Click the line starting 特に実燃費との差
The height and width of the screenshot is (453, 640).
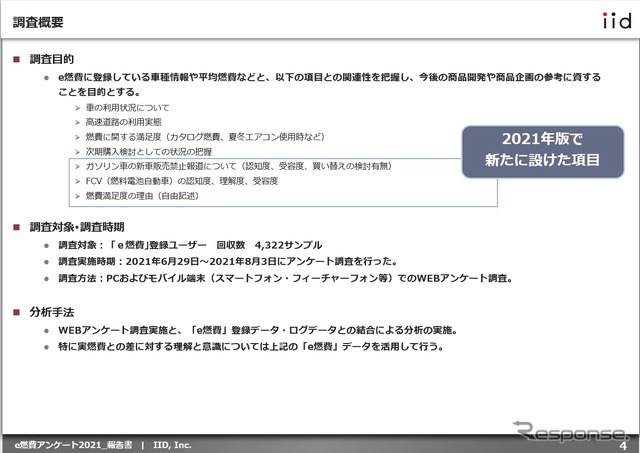point(251,346)
